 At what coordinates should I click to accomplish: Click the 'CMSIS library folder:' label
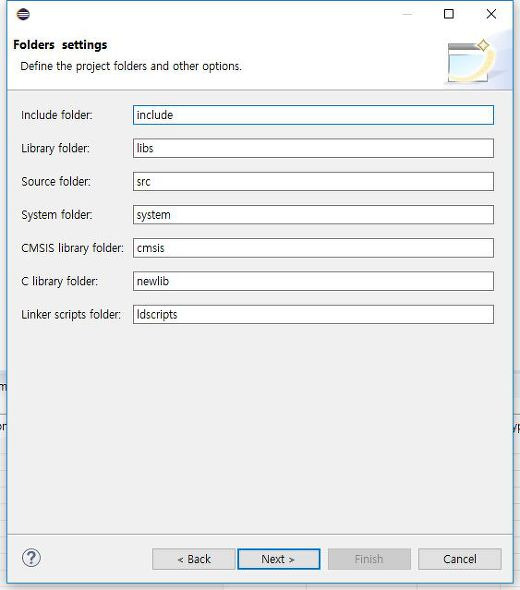click(72, 248)
